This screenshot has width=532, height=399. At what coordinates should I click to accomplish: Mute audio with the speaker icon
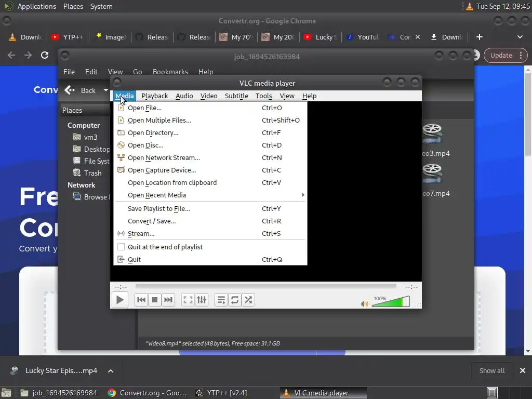click(364, 303)
